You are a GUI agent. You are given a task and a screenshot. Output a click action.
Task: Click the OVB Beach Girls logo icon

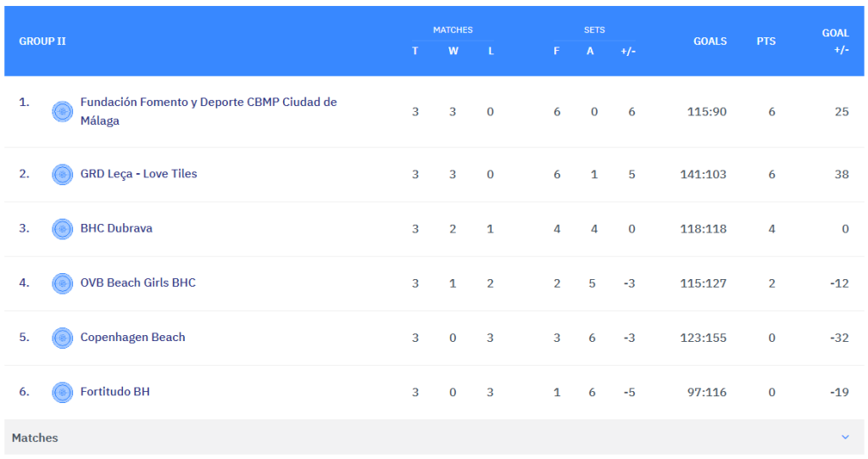click(x=62, y=283)
